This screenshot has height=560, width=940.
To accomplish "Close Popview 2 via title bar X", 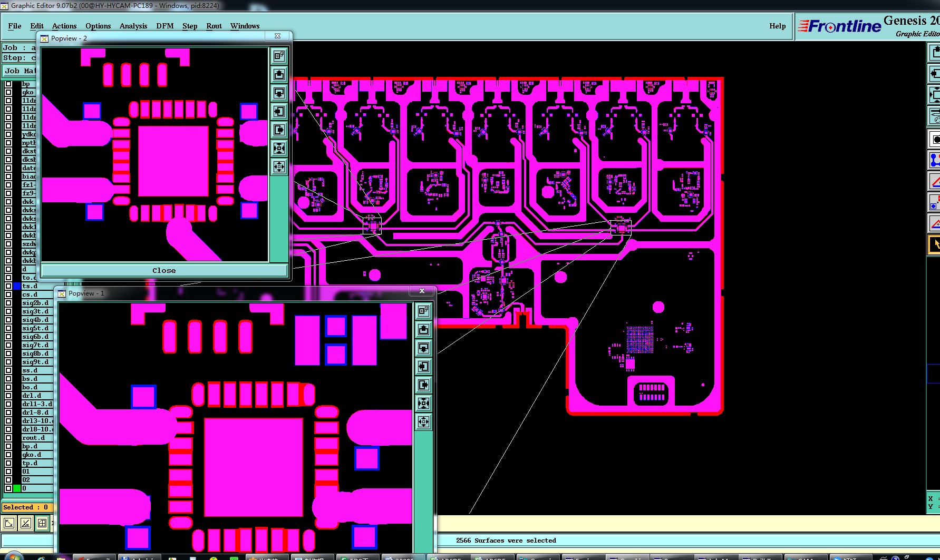I will pos(278,36).
